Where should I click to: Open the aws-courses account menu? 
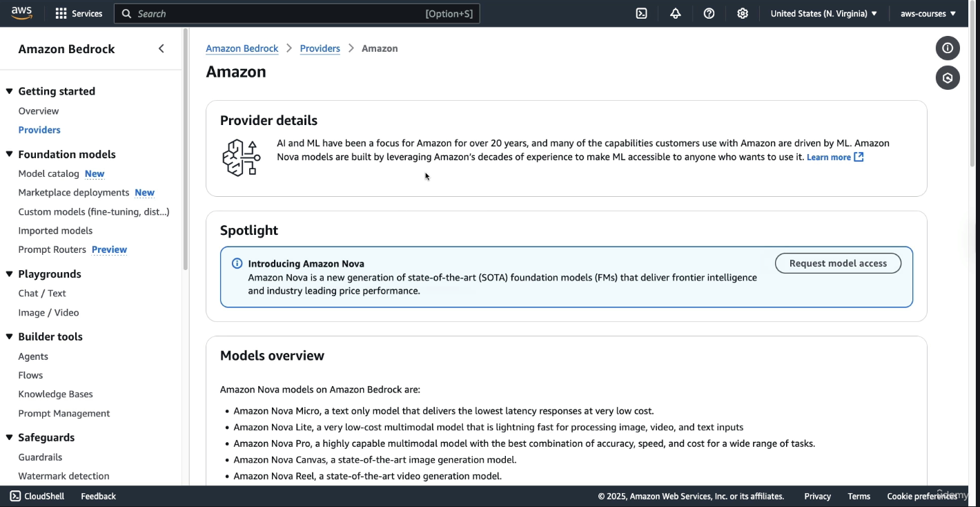coord(928,13)
